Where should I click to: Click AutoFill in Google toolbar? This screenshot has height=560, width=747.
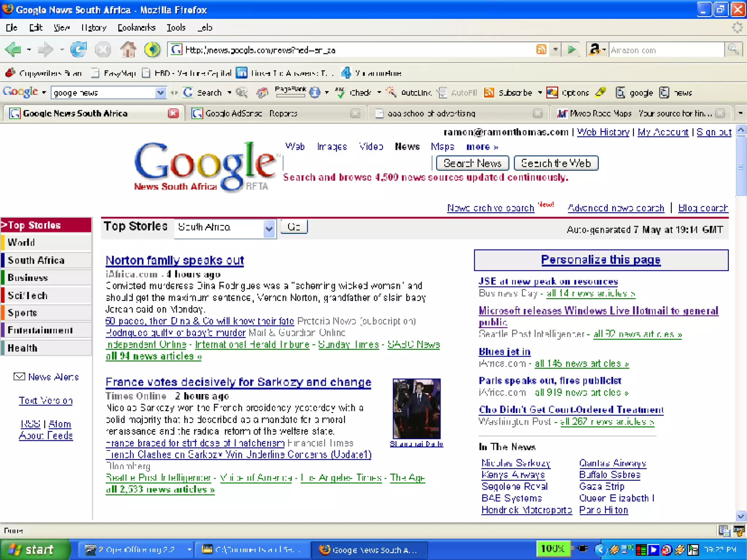coord(457,93)
